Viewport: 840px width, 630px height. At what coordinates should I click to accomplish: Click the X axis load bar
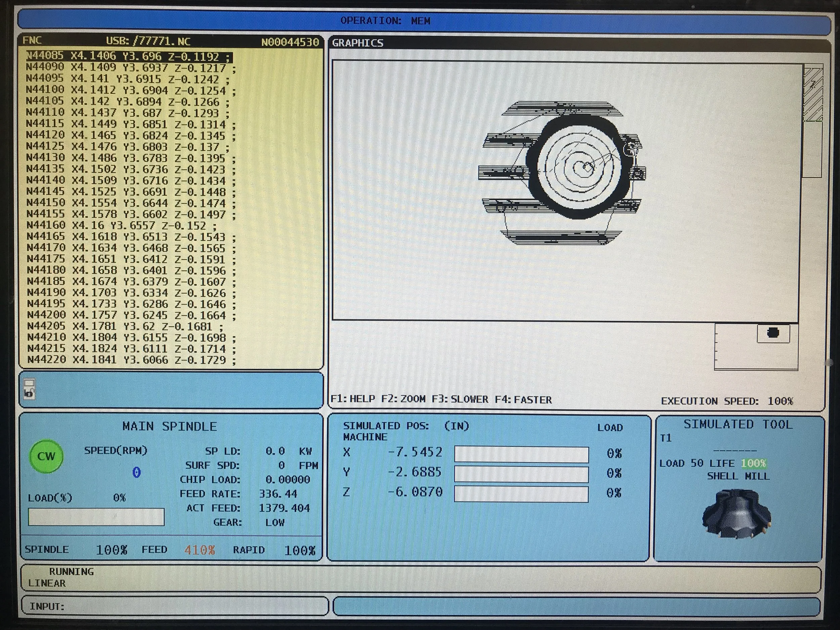click(x=521, y=454)
